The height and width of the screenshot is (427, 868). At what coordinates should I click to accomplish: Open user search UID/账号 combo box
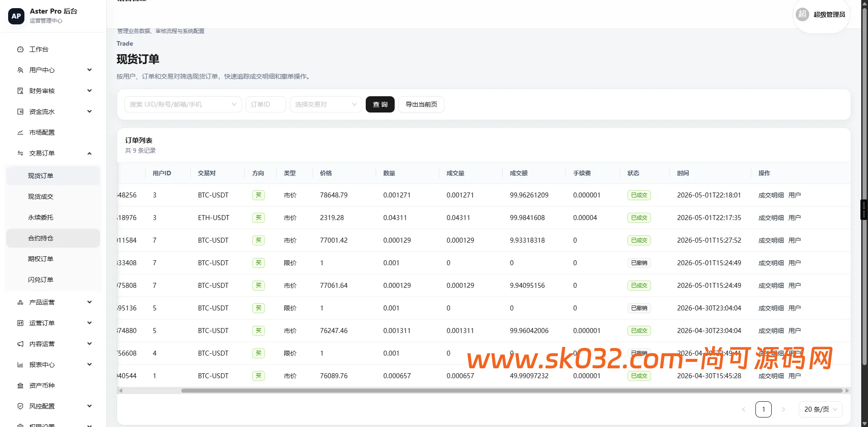tap(183, 104)
